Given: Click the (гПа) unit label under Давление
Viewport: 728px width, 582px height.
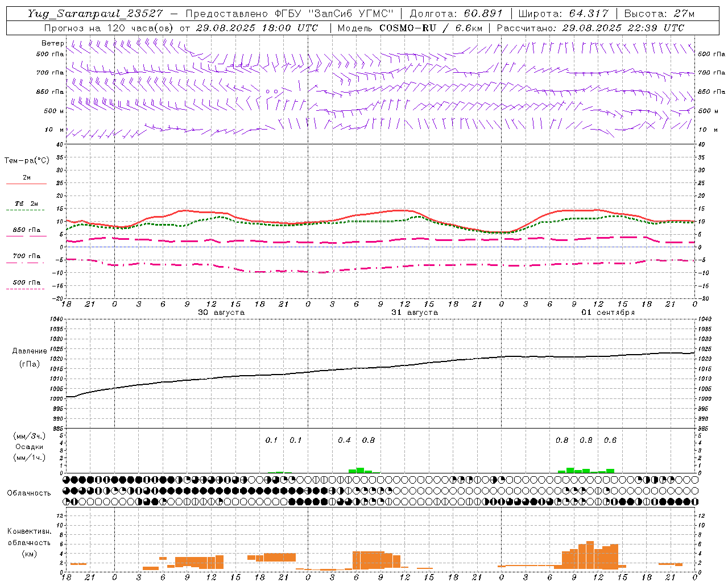Looking at the screenshot, I should [x=30, y=364].
